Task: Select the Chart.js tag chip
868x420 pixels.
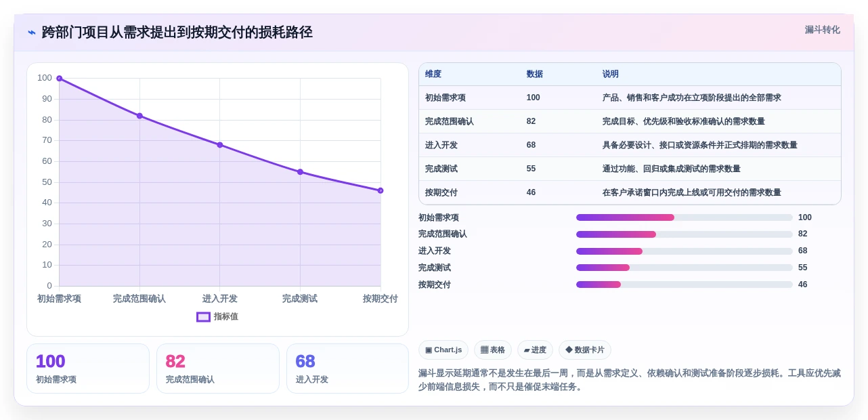Action: (443, 350)
